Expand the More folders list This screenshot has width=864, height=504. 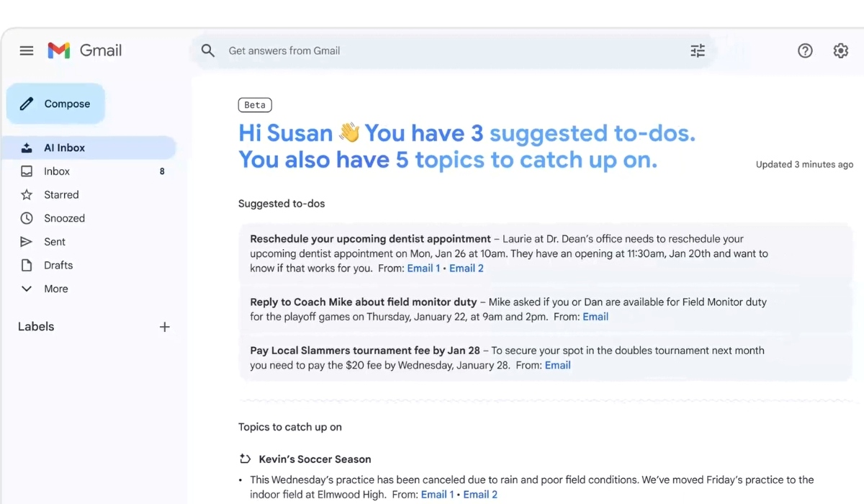tap(55, 289)
